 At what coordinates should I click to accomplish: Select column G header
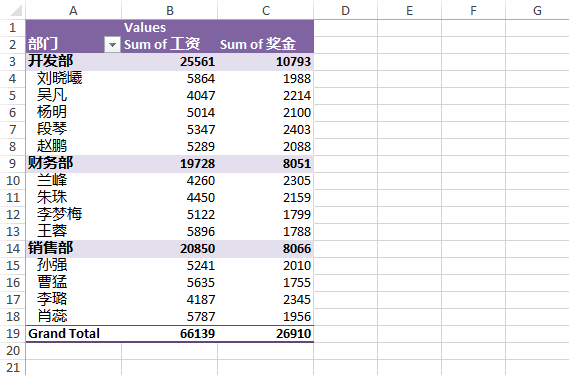(x=537, y=11)
